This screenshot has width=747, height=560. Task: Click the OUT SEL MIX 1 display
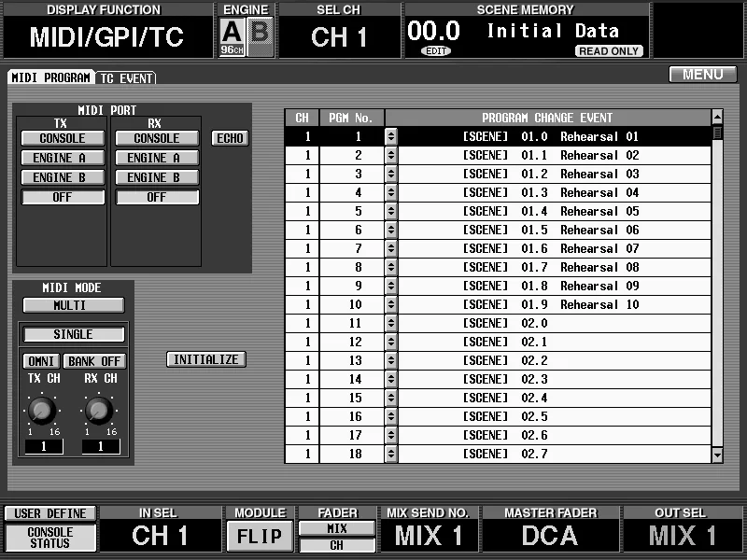click(683, 535)
